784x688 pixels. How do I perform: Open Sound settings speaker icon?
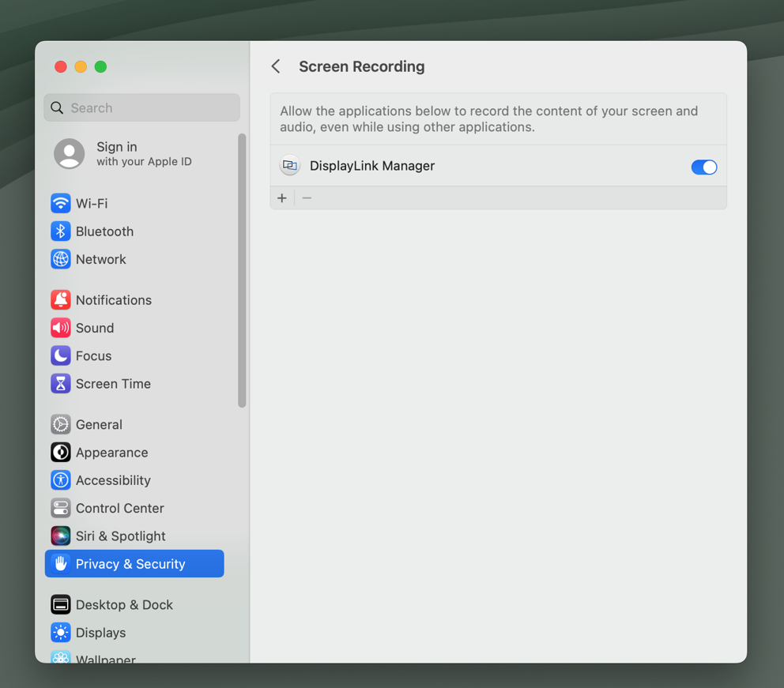(x=61, y=328)
